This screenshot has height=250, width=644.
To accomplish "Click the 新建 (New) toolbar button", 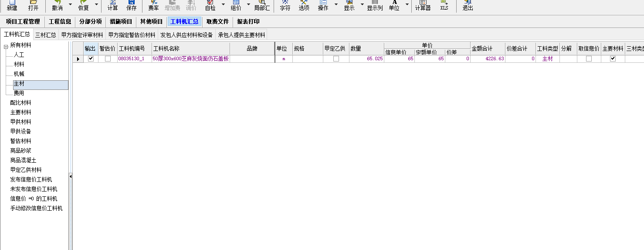I will pyautogui.click(x=12, y=6).
